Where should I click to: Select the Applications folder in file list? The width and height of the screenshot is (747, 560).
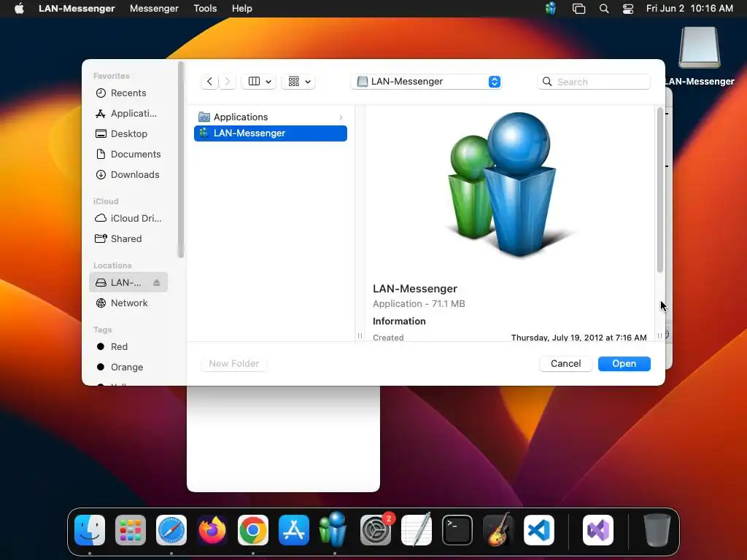click(270, 117)
